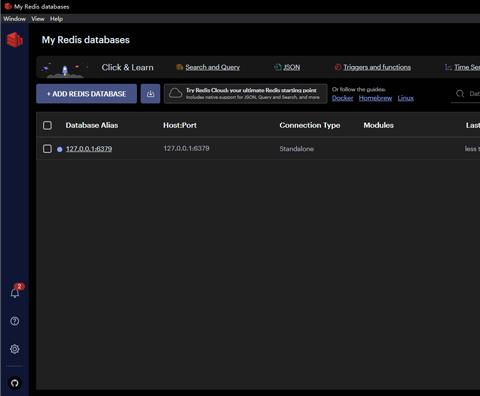Screen dimensions: 480x396
Task: Click the Redis logo in sidebar
Action: [15, 40]
